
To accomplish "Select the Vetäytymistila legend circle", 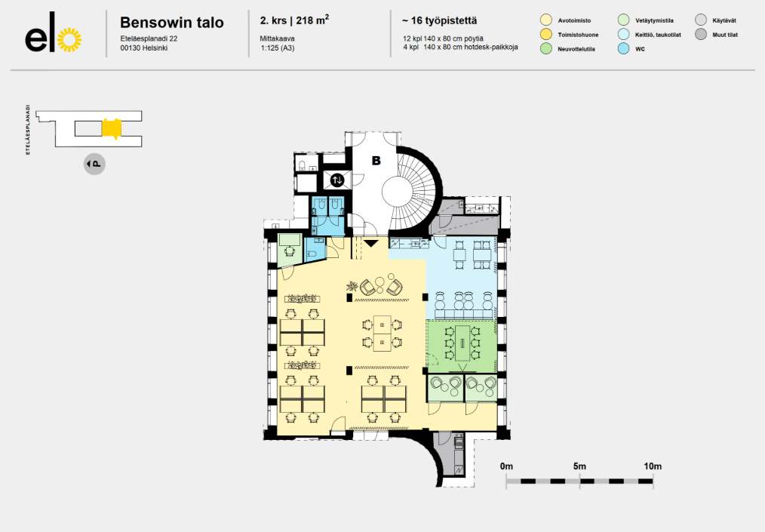I will point(623,20).
